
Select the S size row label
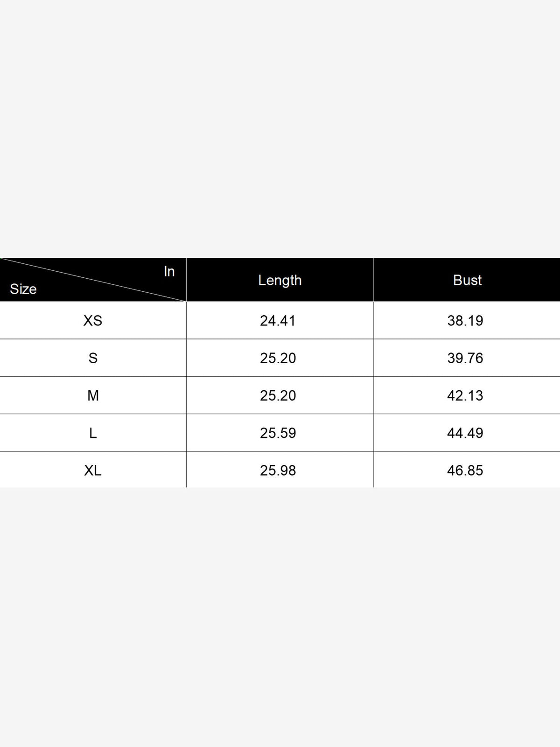(93, 358)
